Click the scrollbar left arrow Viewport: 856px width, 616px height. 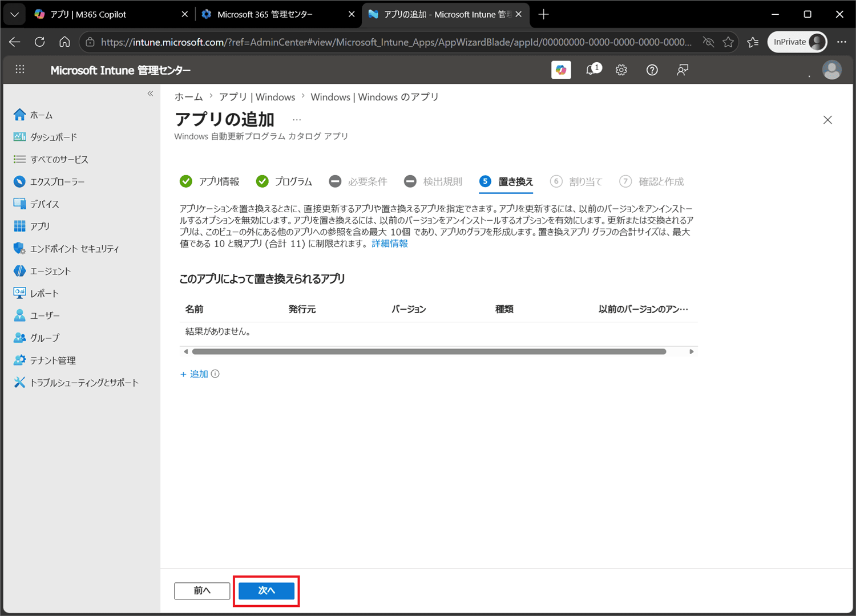[x=185, y=351]
